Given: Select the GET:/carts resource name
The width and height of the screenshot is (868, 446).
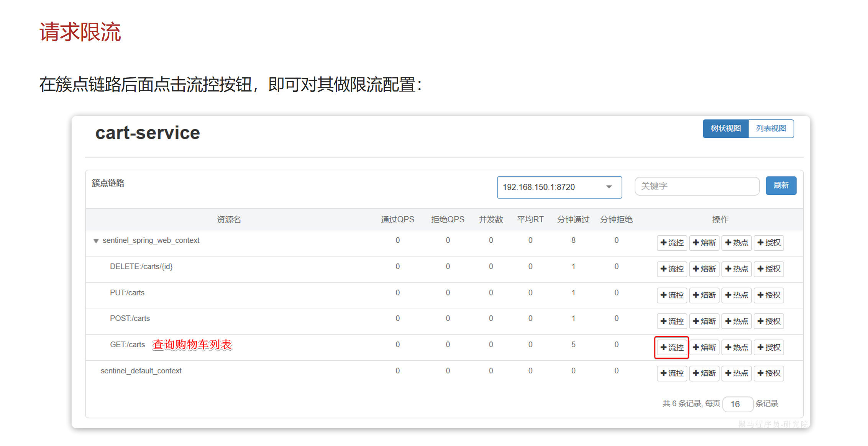Looking at the screenshot, I should tap(127, 345).
